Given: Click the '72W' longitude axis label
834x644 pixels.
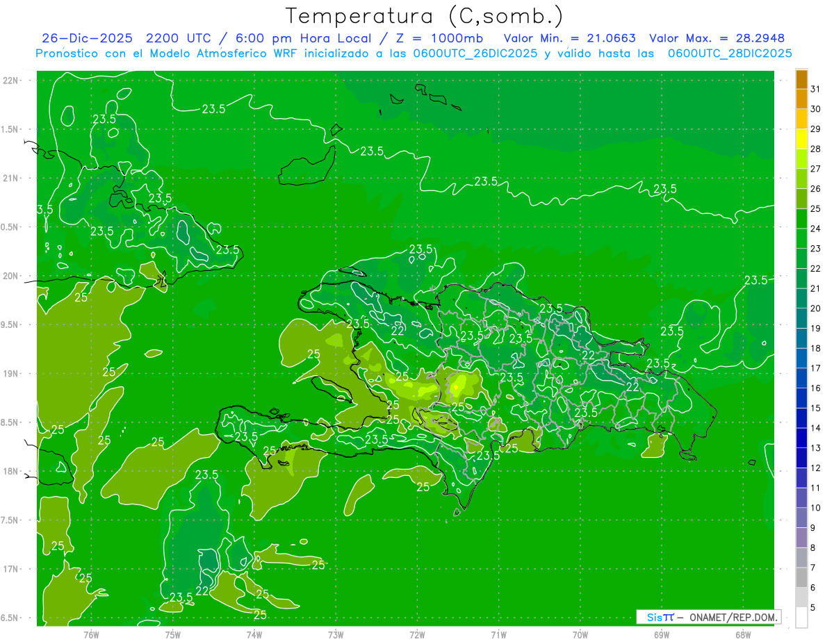Looking at the screenshot, I should pyautogui.click(x=417, y=635).
